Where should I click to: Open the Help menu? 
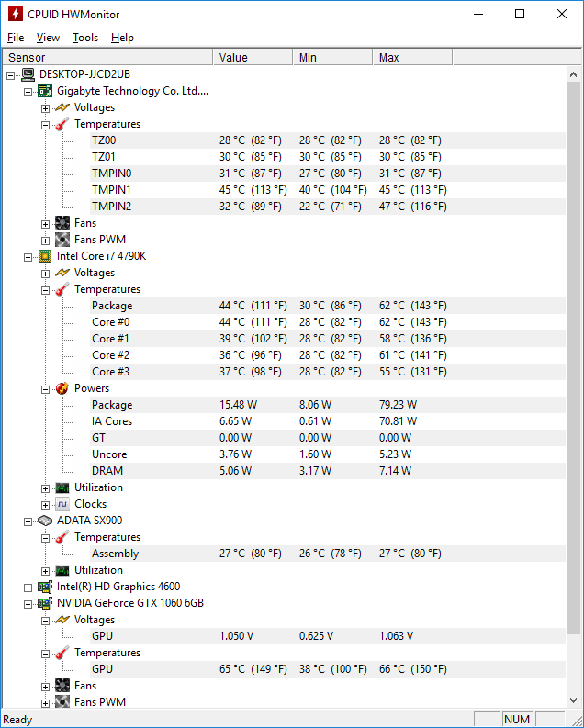coord(122,38)
